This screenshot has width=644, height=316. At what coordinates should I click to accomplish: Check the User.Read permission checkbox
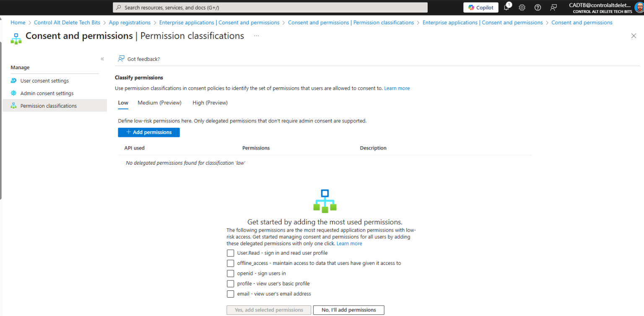click(x=230, y=253)
